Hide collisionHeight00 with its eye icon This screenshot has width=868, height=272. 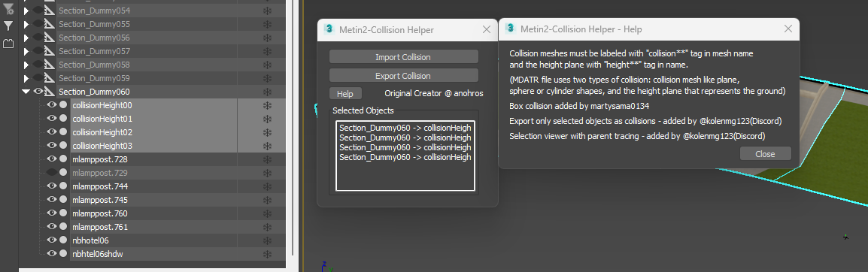pyautogui.click(x=52, y=105)
